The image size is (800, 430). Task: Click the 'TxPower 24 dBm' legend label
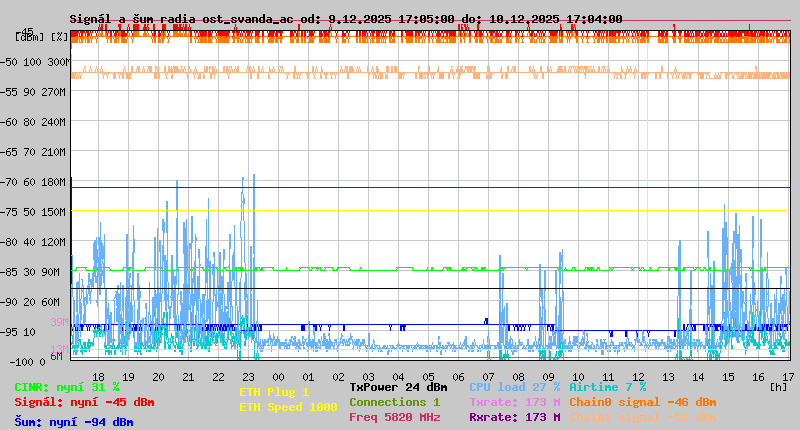pyautogui.click(x=398, y=387)
